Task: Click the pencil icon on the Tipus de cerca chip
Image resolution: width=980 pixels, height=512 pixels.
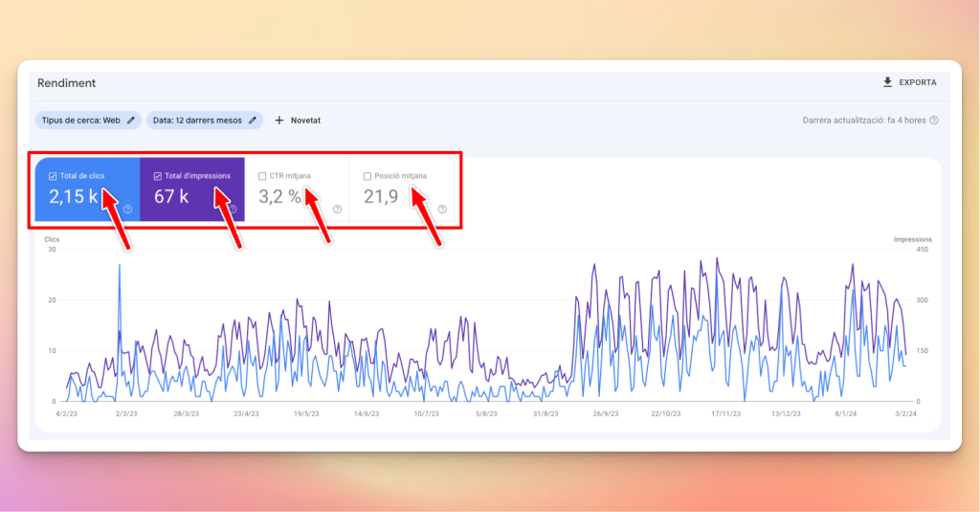Action: coord(131,121)
